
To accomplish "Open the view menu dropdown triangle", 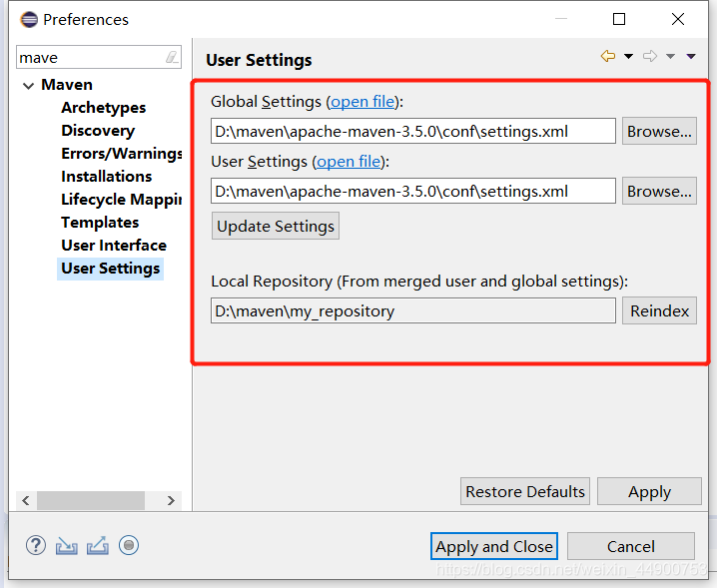I will pyautogui.click(x=691, y=56).
